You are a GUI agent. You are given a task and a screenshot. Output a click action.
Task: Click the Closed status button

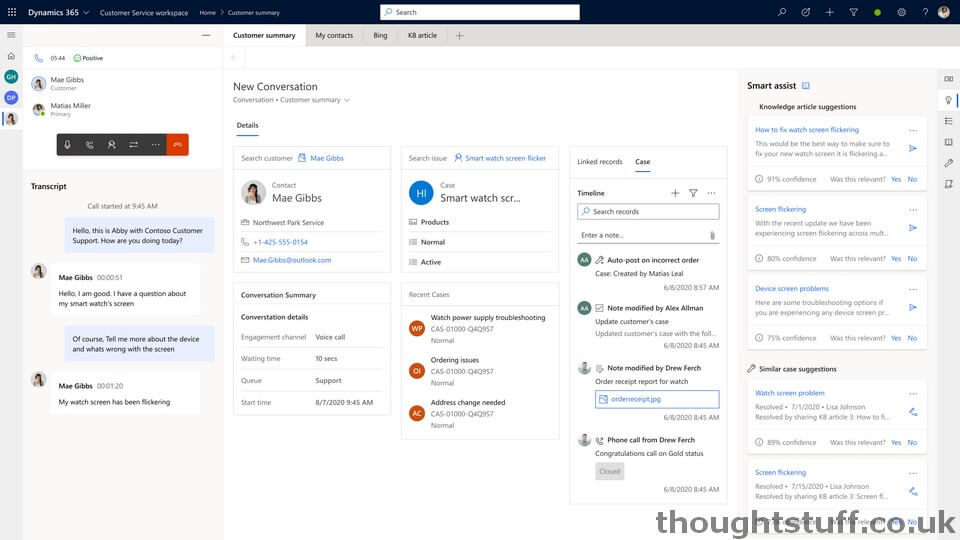pyautogui.click(x=609, y=471)
